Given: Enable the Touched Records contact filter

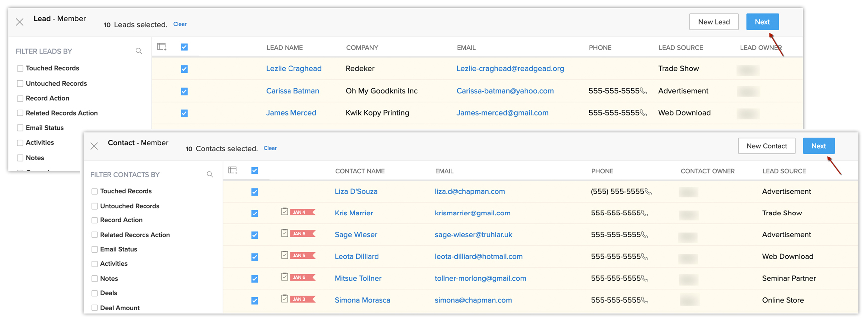Looking at the screenshot, I should 94,191.
